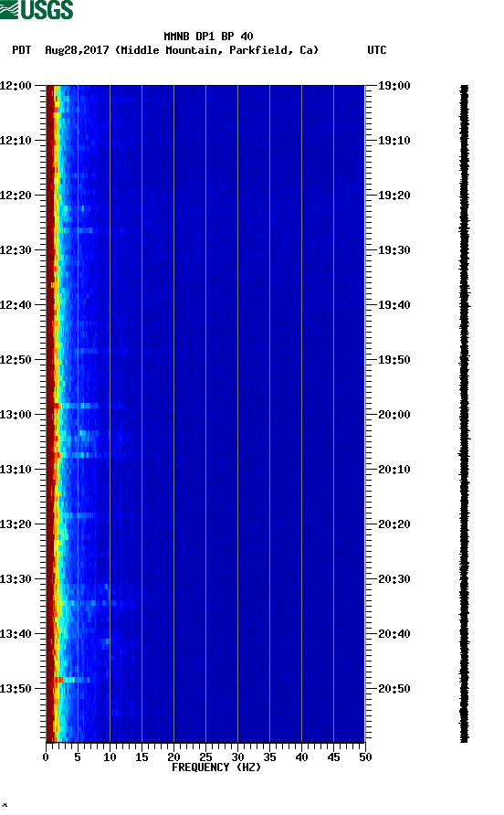Click the '19:50' UTC time label
The height and width of the screenshot is (815, 504).
coord(394,360)
